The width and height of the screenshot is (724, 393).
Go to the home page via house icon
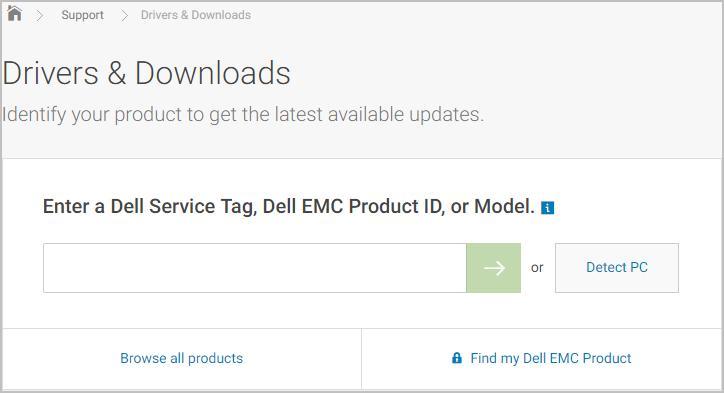[x=14, y=14]
